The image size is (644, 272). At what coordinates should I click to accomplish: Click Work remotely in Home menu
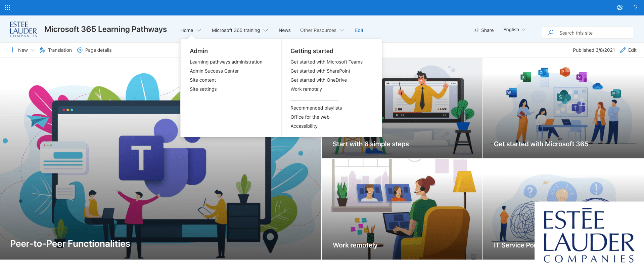click(x=306, y=89)
